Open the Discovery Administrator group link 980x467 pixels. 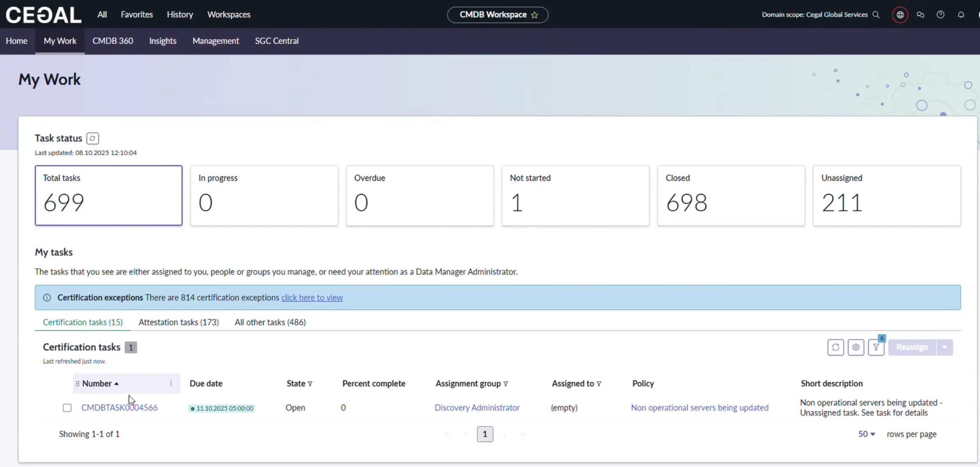477,407
